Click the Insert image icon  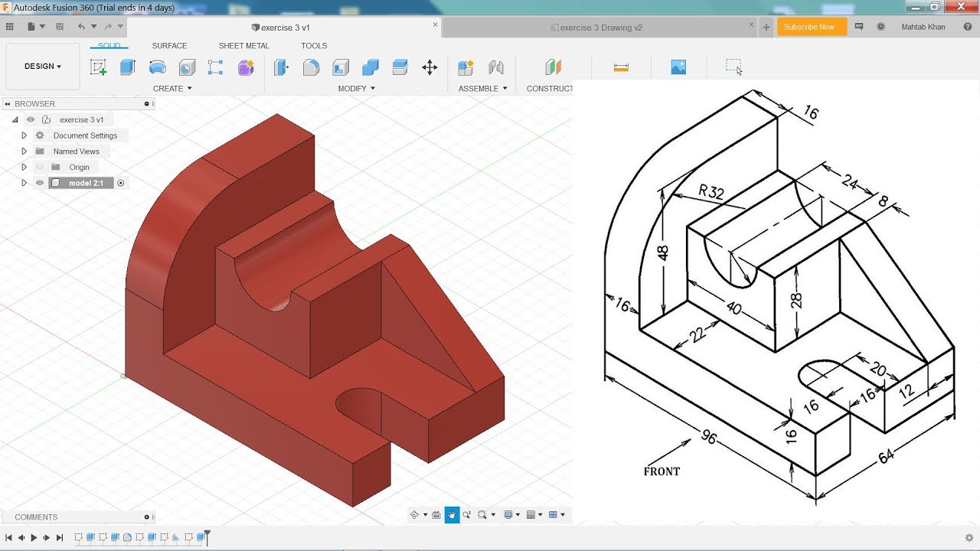(x=678, y=67)
